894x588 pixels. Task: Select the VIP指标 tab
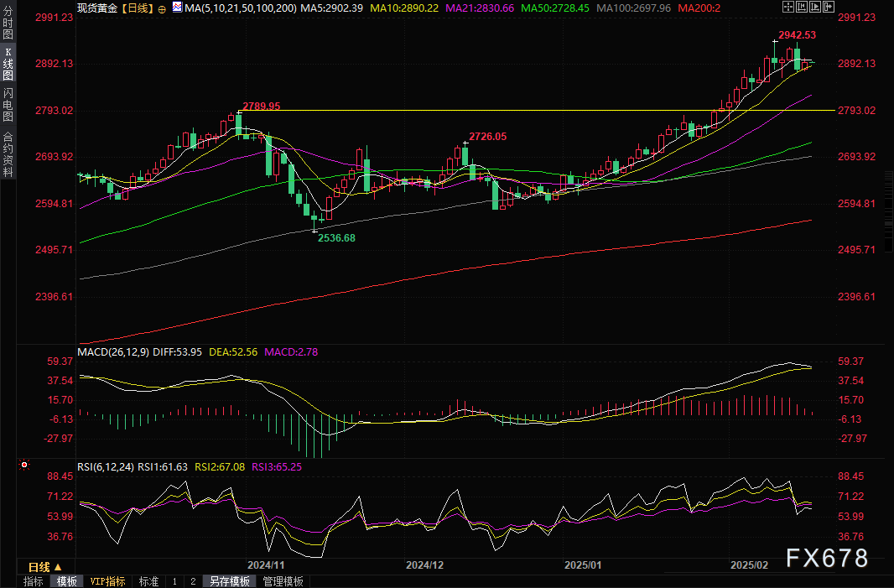pyautogui.click(x=107, y=580)
